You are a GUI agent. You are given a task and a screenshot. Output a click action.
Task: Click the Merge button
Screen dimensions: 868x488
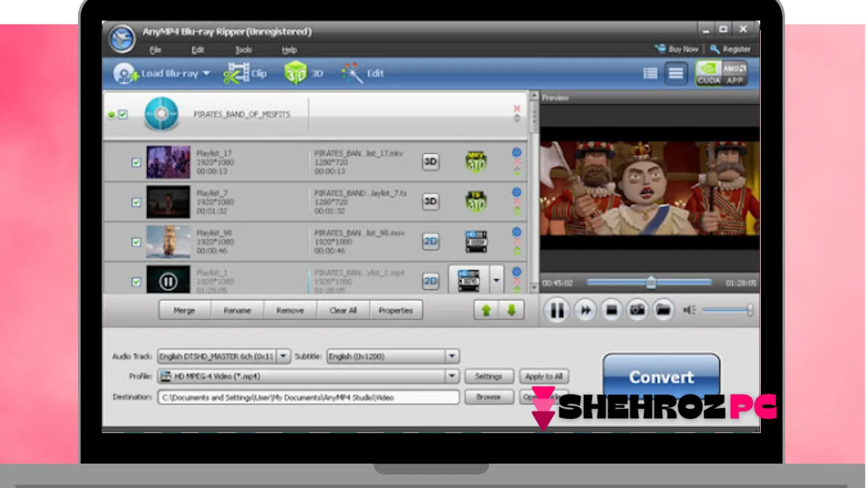(x=184, y=310)
